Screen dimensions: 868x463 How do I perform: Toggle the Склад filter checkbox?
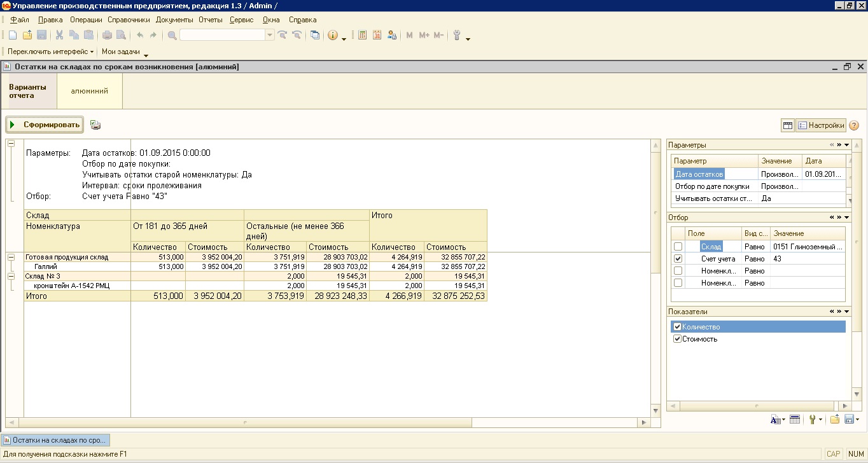point(678,246)
